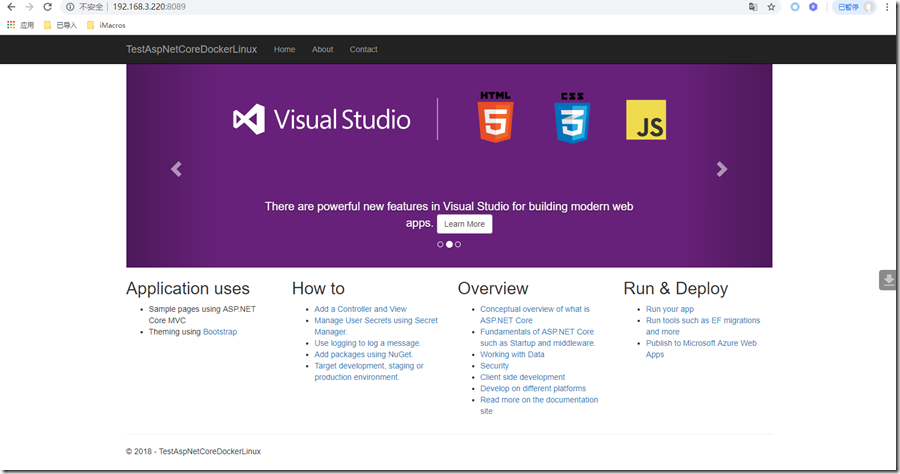The image size is (900, 474).
Task: Click the blue circle extension icon
Action: [795, 7]
